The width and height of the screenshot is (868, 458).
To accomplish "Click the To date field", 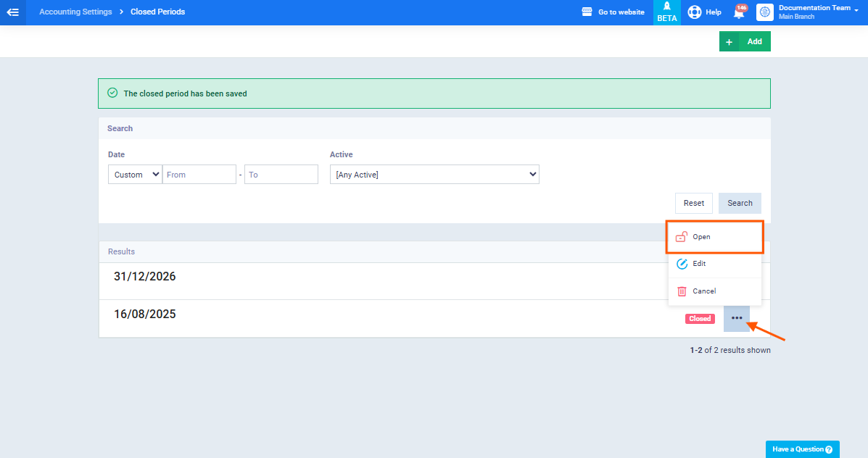I will (x=281, y=174).
